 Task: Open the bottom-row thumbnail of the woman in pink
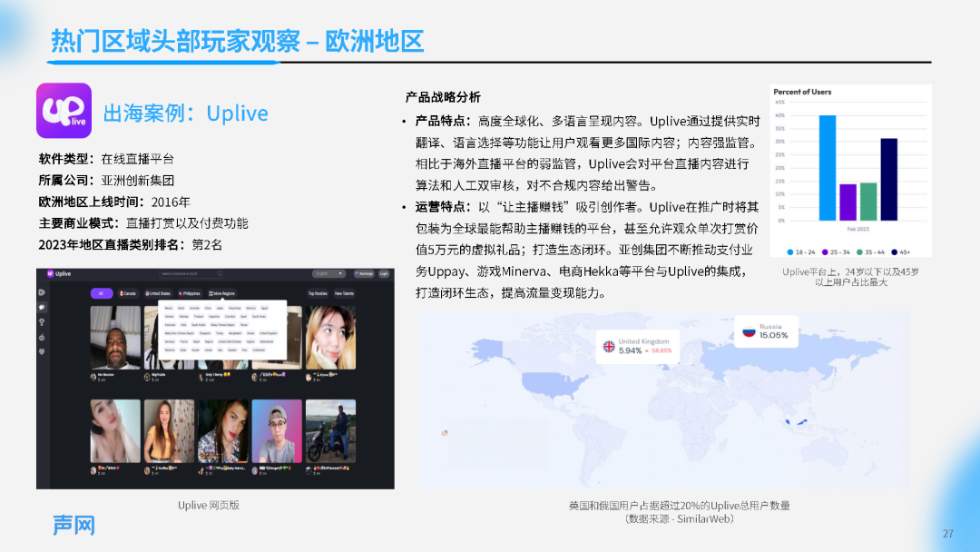(115, 431)
